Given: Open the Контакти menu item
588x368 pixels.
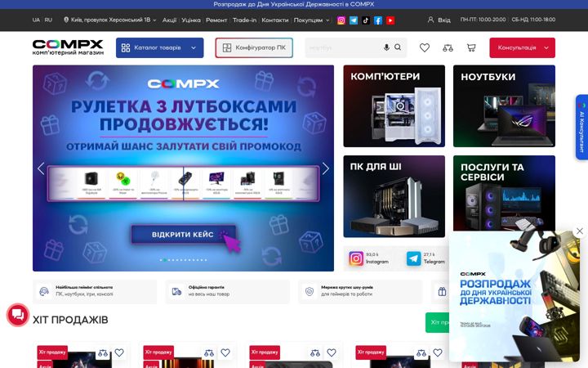Looking at the screenshot, I should tap(275, 20).
